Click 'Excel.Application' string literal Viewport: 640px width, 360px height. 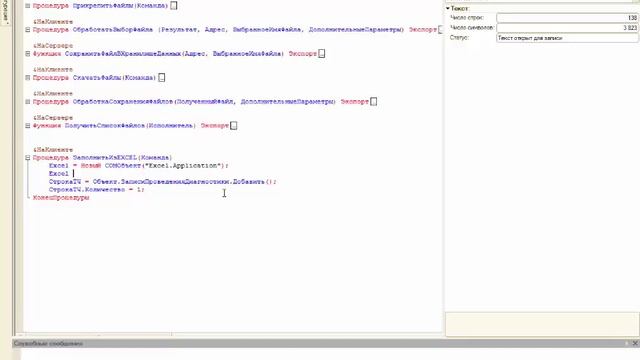pyautogui.click(x=183, y=166)
